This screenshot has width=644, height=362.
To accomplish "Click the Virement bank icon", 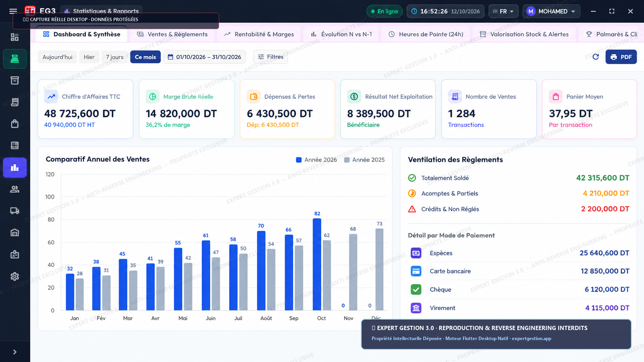I will 416,308.
